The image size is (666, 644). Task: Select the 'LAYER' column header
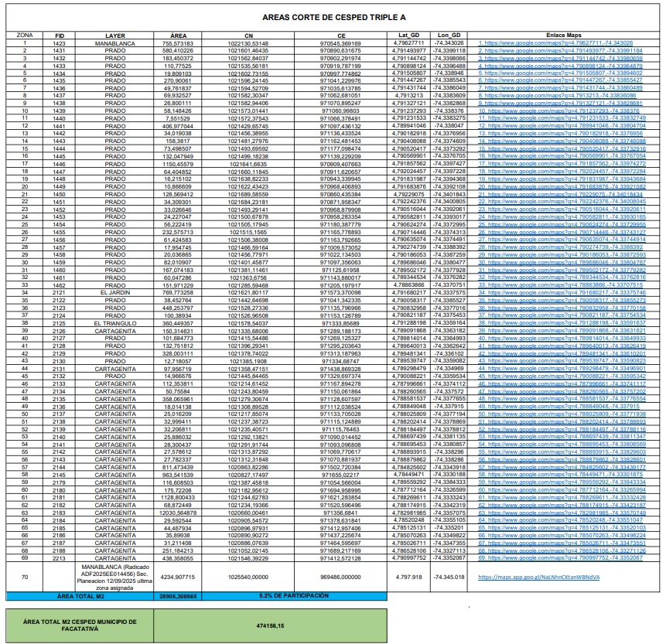(115, 35)
